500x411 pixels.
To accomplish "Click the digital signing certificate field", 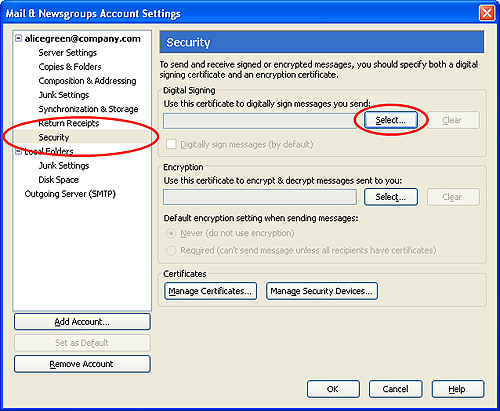I will tap(260, 121).
